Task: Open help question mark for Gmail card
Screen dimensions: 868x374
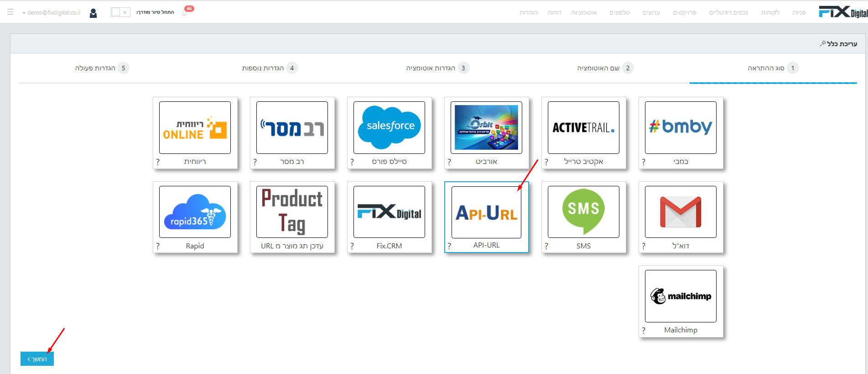Action: pyautogui.click(x=644, y=246)
